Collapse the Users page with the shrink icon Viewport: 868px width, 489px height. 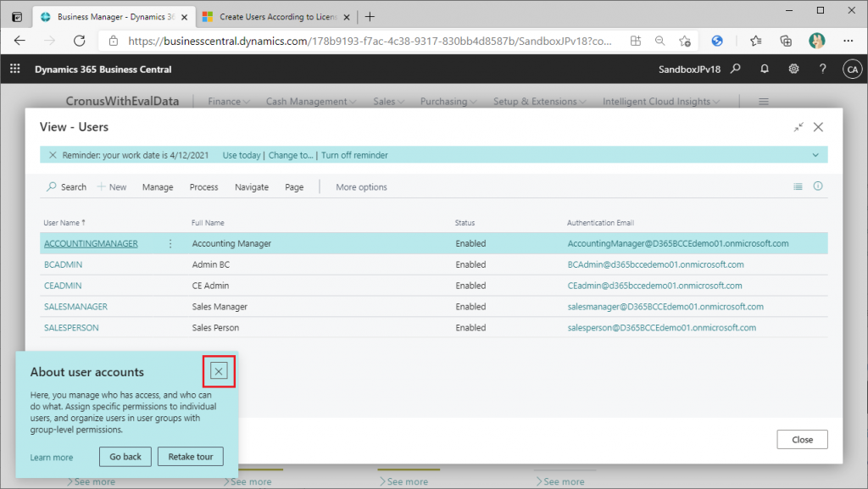798,127
